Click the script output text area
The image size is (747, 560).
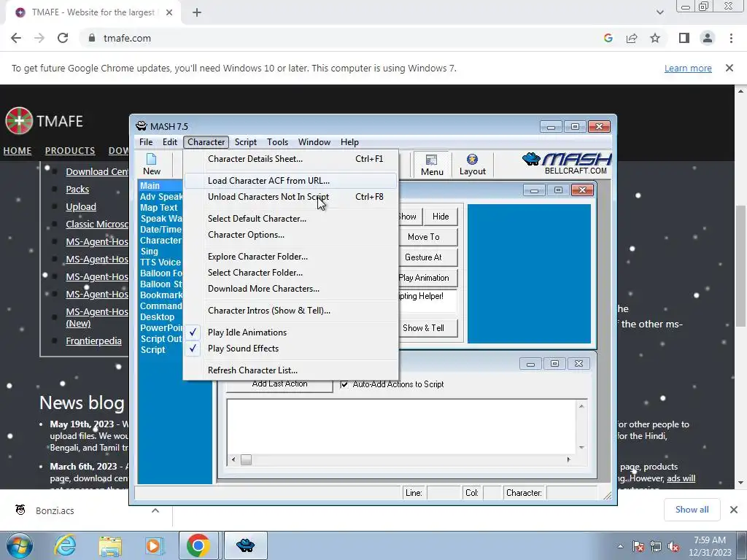coord(402,427)
